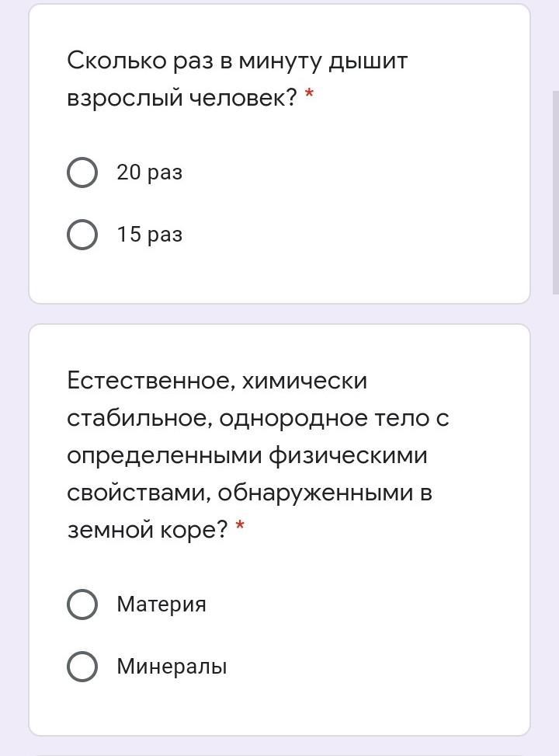Click the line "определенными физическими" in the question

247,455
